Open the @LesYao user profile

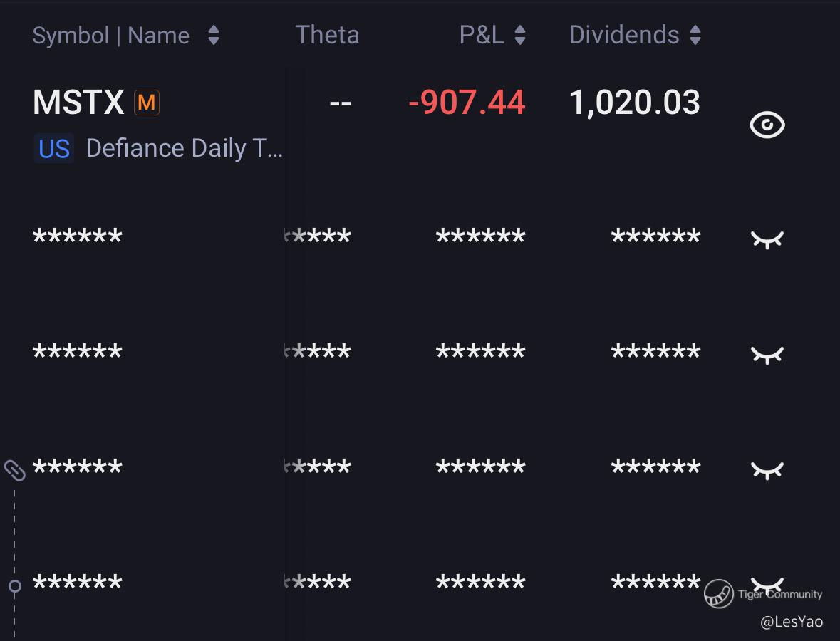click(x=792, y=622)
